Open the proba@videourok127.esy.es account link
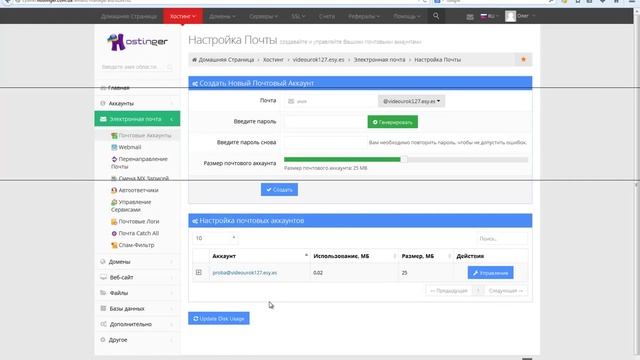Screen dimensions: 640x360 tap(244, 273)
